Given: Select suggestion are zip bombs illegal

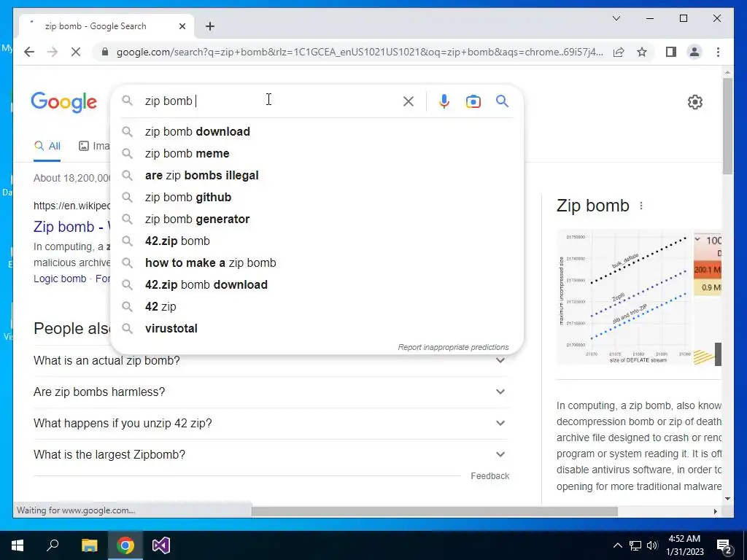Looking at the screenshot, I should 317,175.
